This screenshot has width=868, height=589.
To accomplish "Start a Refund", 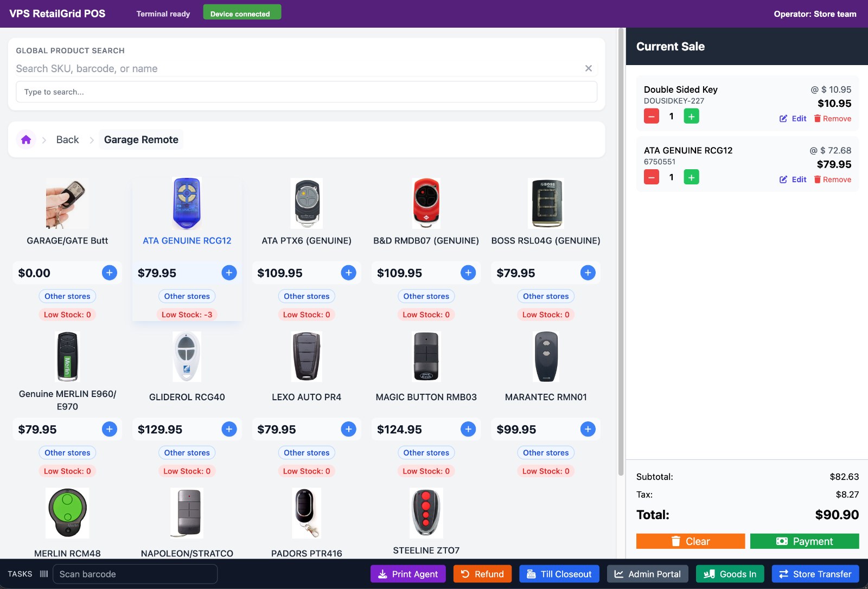I will [482, 574].
